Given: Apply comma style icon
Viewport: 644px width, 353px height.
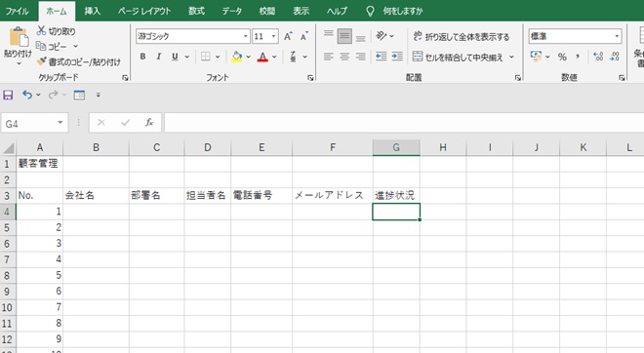Looking at the screenshot, I should point(578,57).
